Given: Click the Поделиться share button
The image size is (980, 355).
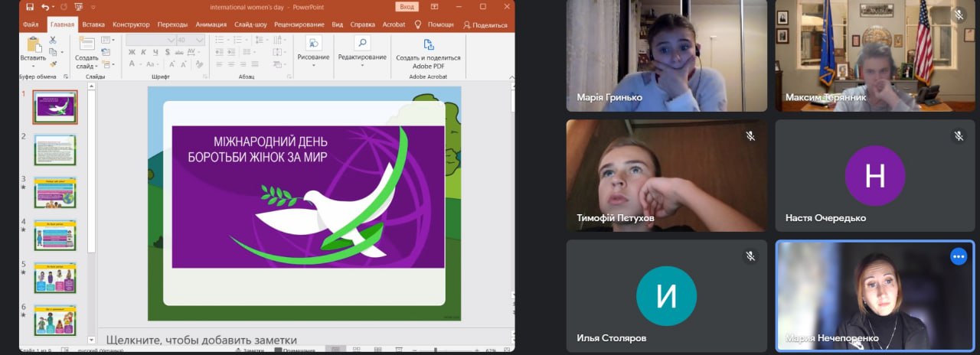Looking at the screenshot, I should pyautogui.click(x=485, y=24).
